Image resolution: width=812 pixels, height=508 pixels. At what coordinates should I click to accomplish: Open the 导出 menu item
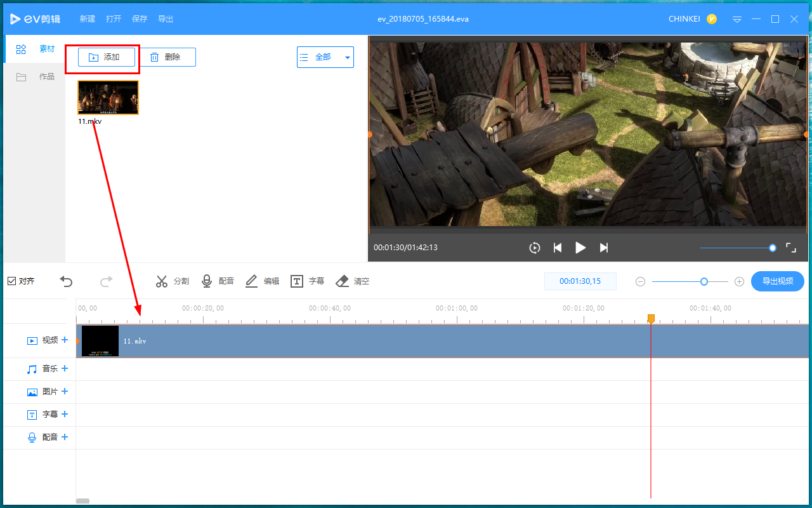(166, 19)
